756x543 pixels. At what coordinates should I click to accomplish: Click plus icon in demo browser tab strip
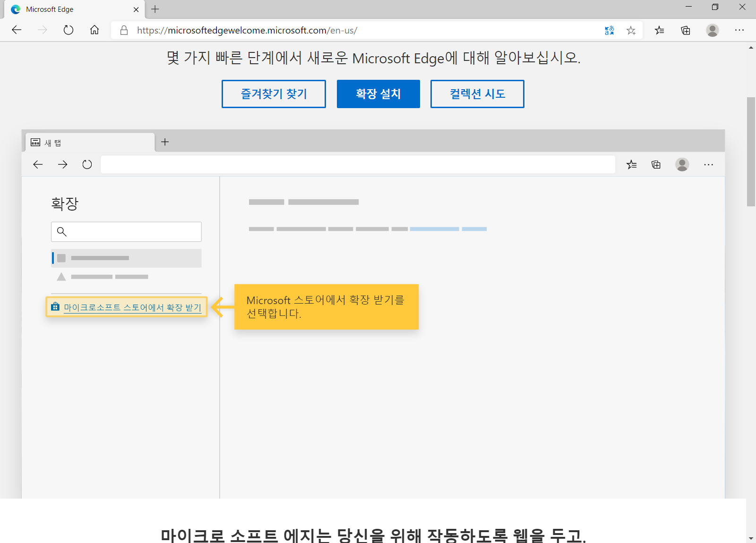tap(165, 142)
